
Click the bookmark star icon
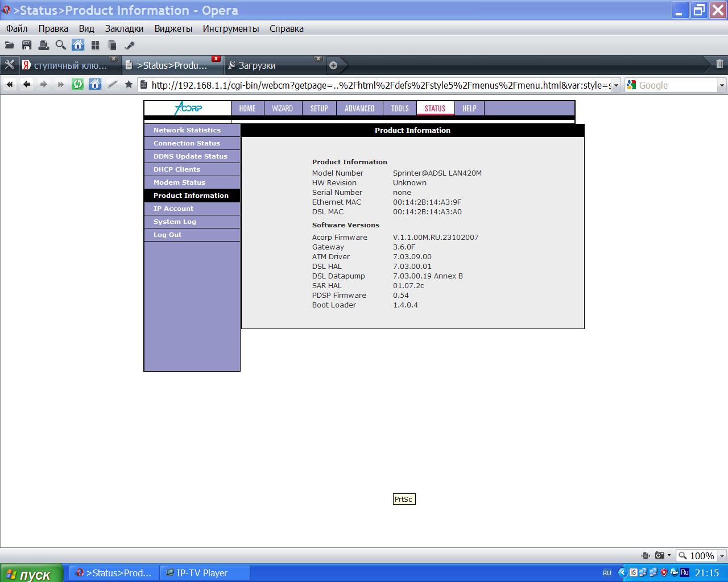(x=129, y=85)
